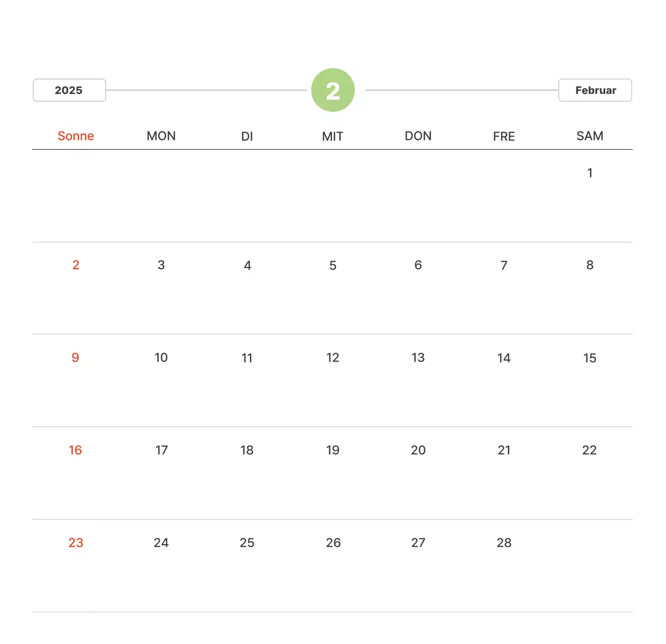
Task: Pick February 5 on the calendar
Action: (333, 265)
